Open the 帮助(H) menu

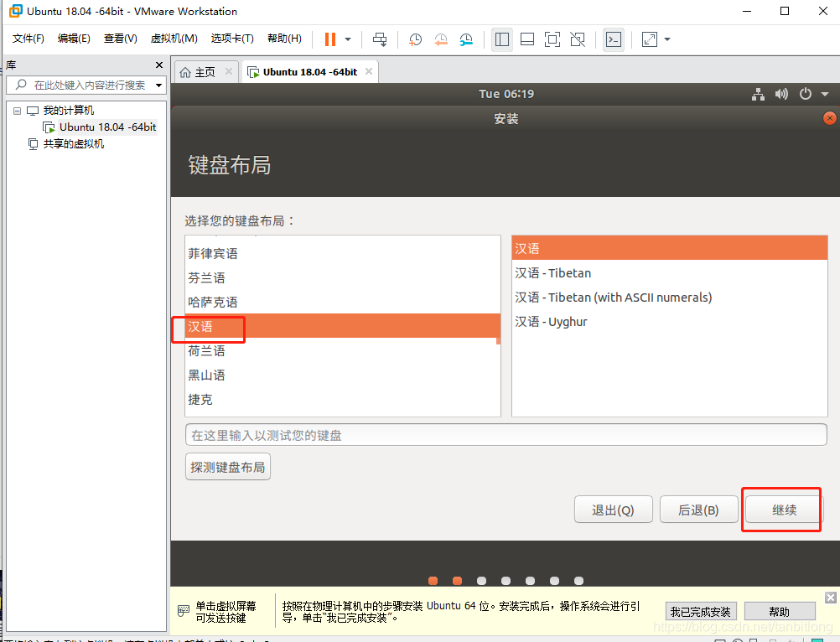(x=284, y=39)
